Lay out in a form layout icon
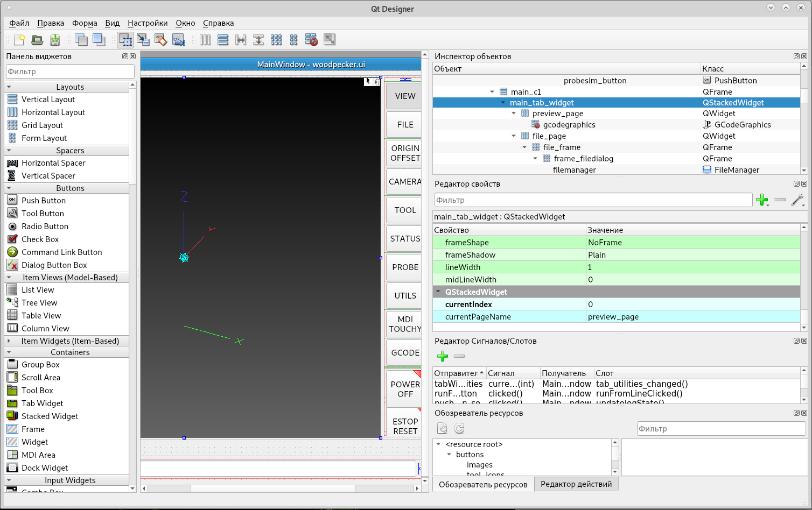This screenshot has height=510, width=812. (293, 39)
